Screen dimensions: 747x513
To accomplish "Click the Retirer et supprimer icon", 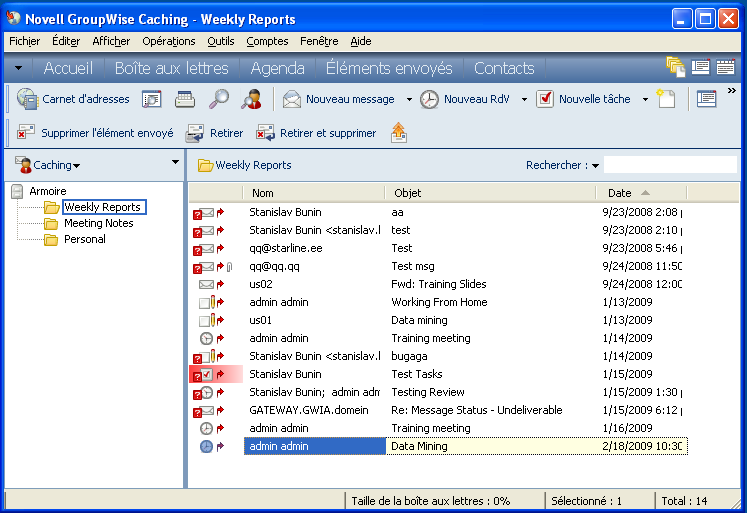I will point(265,133).
